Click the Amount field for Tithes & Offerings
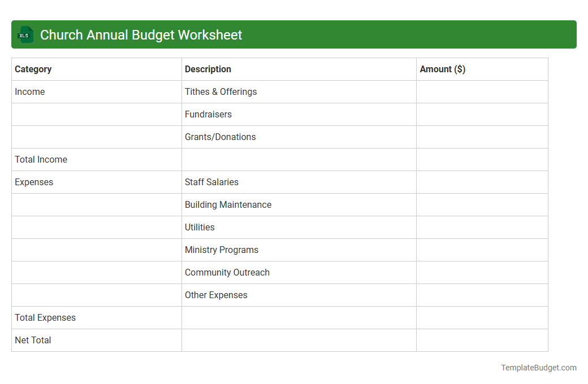This screenshot has height=384, width=588. tap(482, 91)
